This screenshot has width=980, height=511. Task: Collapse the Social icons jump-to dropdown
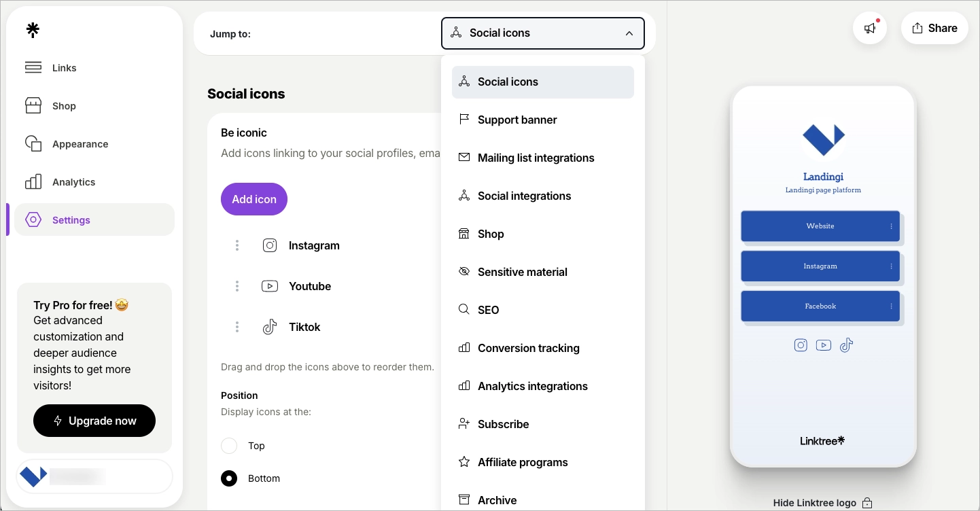[629, 33]
